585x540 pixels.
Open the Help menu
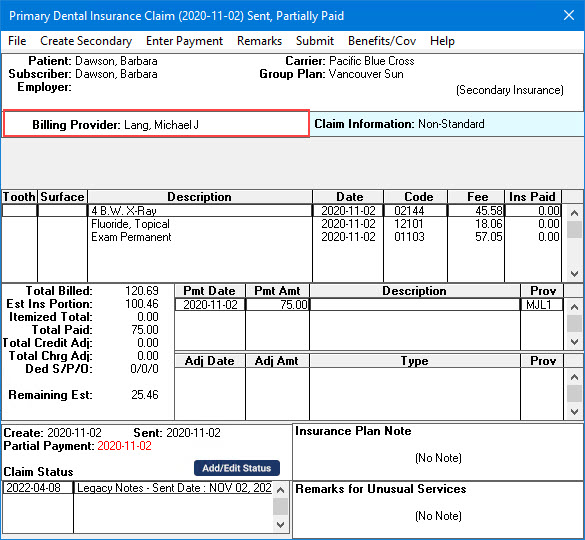442,41
